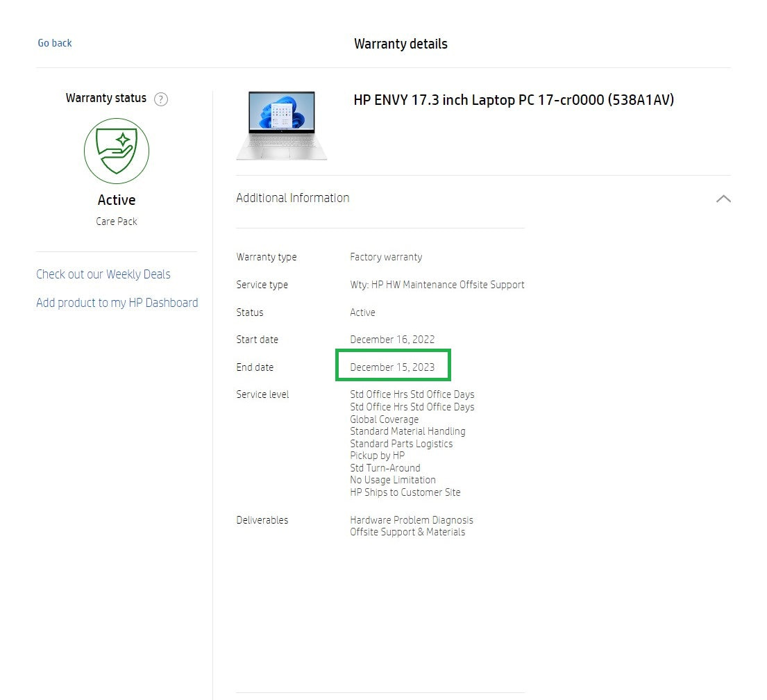Click the warranty status help question mark icon
Image resolution: width=767 pixels, height=700 pixels.
coord(161,99)
